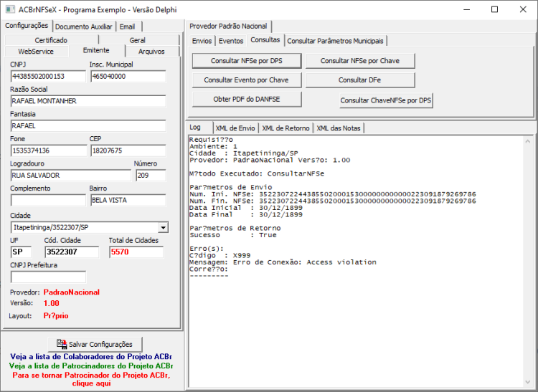Open the Colaboradores do Projeto ACBr link

[91, 357]
